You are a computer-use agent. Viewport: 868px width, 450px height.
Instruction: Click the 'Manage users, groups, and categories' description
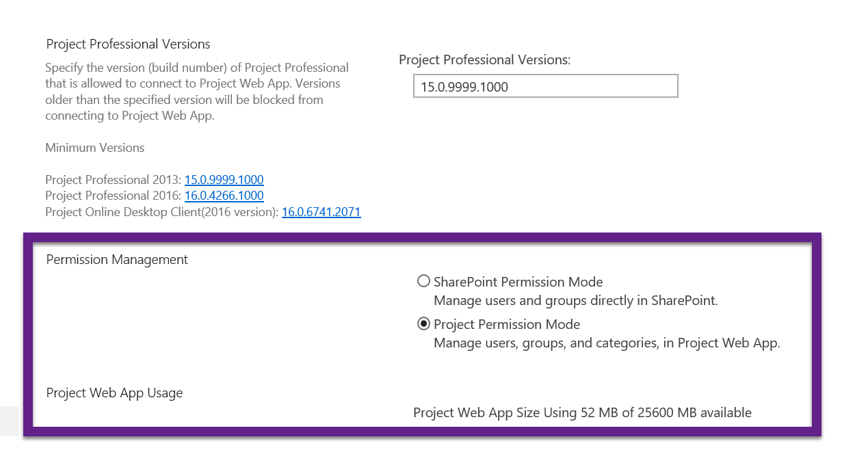(607, 343)
